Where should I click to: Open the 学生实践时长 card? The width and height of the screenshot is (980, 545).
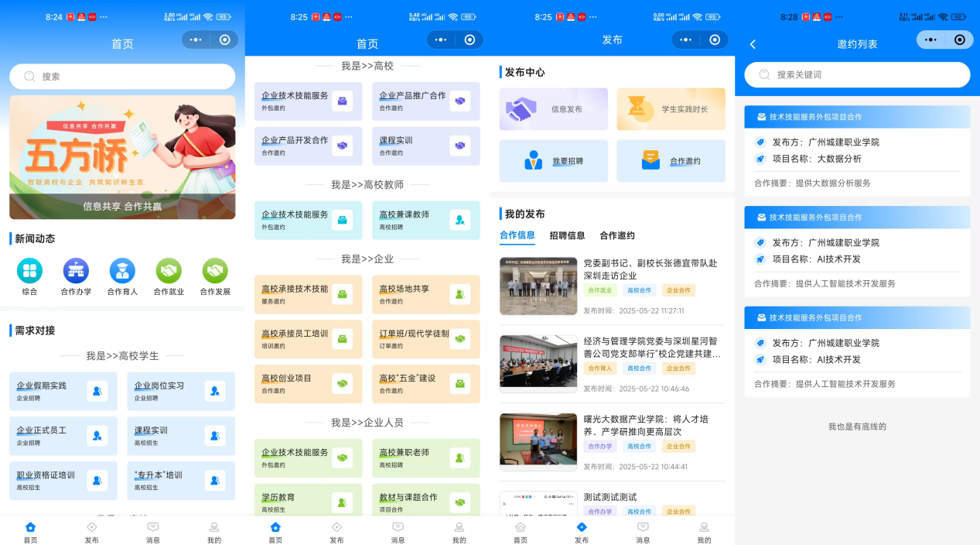pyautogui.click(x=671, y=109)
